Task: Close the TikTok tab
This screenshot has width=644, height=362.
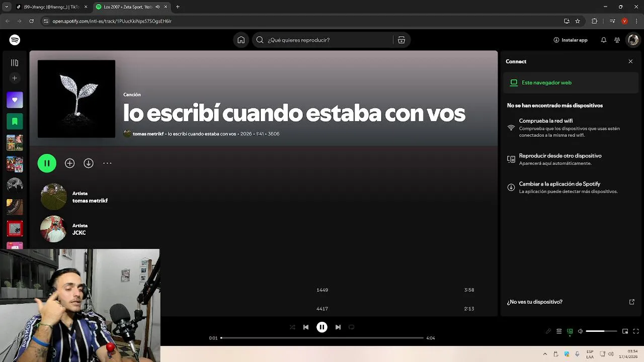Action: click(x=86, y=7)
